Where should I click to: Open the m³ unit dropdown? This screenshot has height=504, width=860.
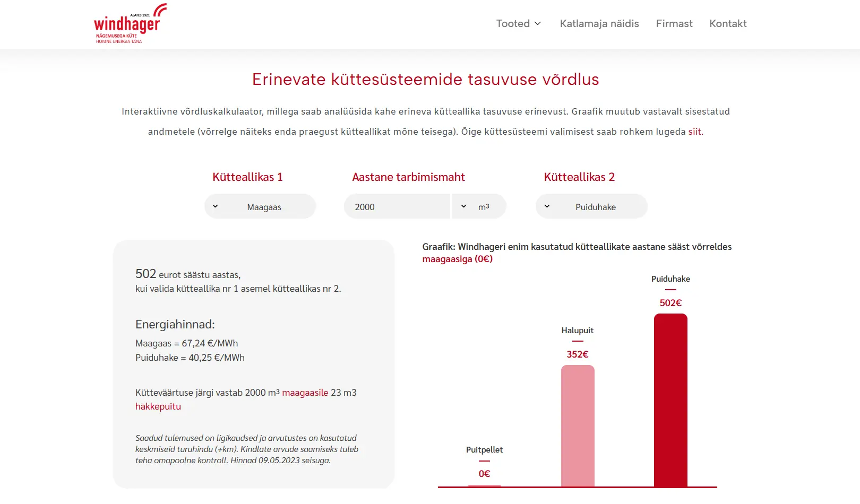click(x=479, y=206)
